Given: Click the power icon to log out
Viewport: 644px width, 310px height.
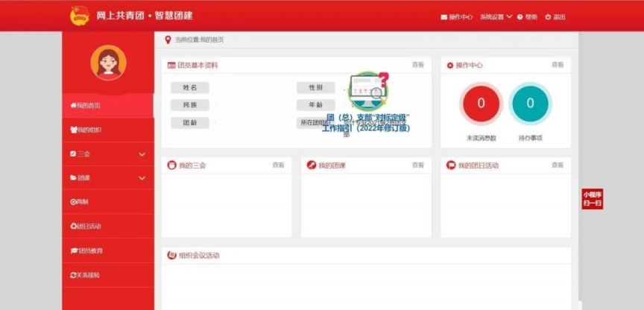Looking at the screenshot, I should (x=548, y=17).
